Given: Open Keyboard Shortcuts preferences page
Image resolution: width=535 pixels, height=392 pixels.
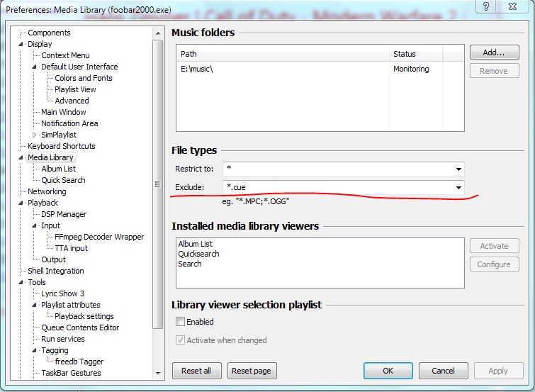Looking at the screenshot, I should coord(61,146).
